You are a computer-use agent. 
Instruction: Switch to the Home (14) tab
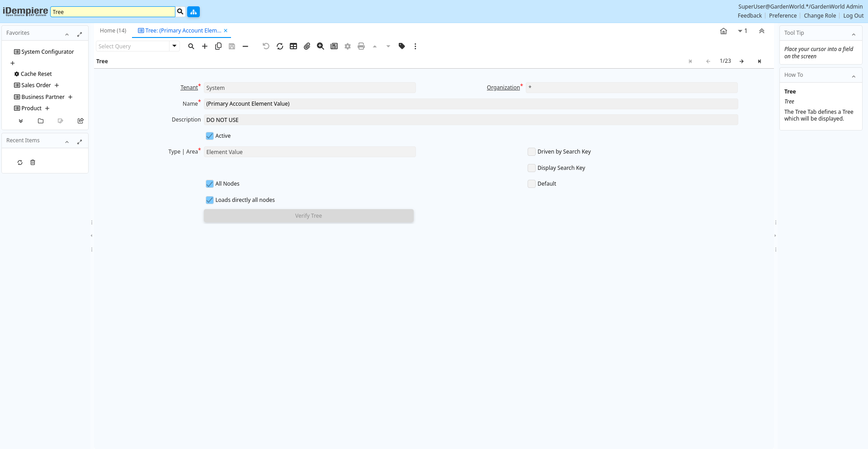(x=113, y=31)
